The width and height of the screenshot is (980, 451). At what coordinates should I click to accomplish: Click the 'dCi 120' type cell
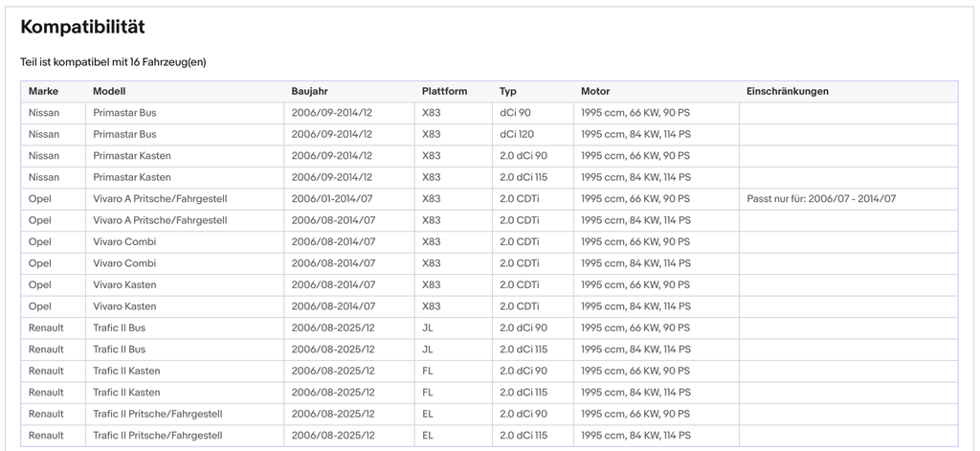(517, 134)
